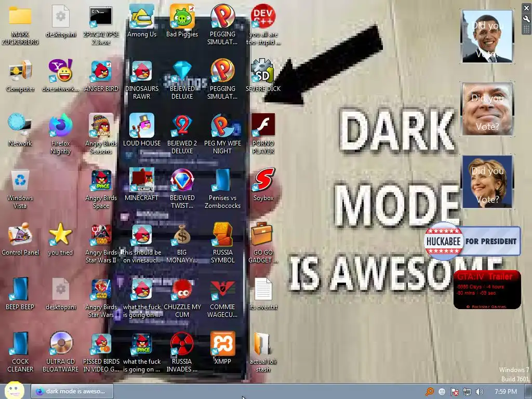Viewport: 532px width, 399px height.
Task: Open the Angry Birds Space shortcut
Action: (x=101, y=189)
